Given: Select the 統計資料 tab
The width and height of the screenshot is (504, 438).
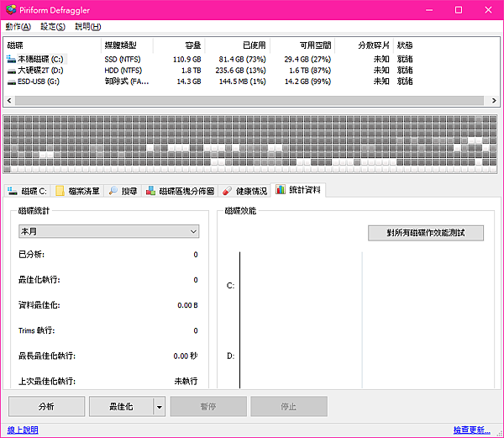Looking at the screenshot, I should pyautogui.click(x=298, y=190).
